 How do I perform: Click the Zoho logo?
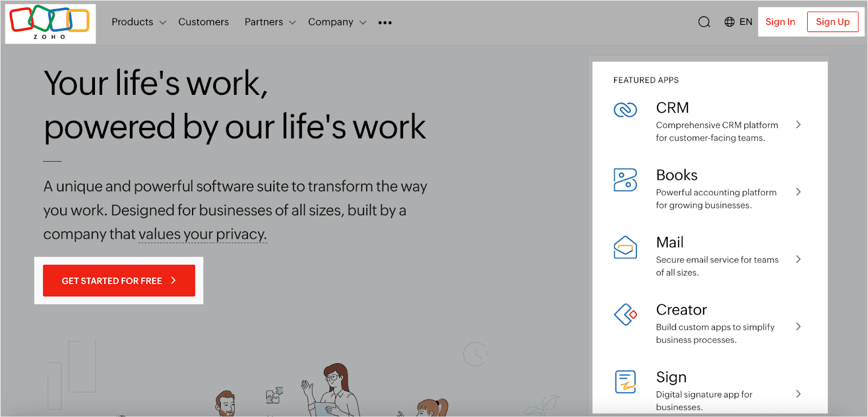coord(50,23)
